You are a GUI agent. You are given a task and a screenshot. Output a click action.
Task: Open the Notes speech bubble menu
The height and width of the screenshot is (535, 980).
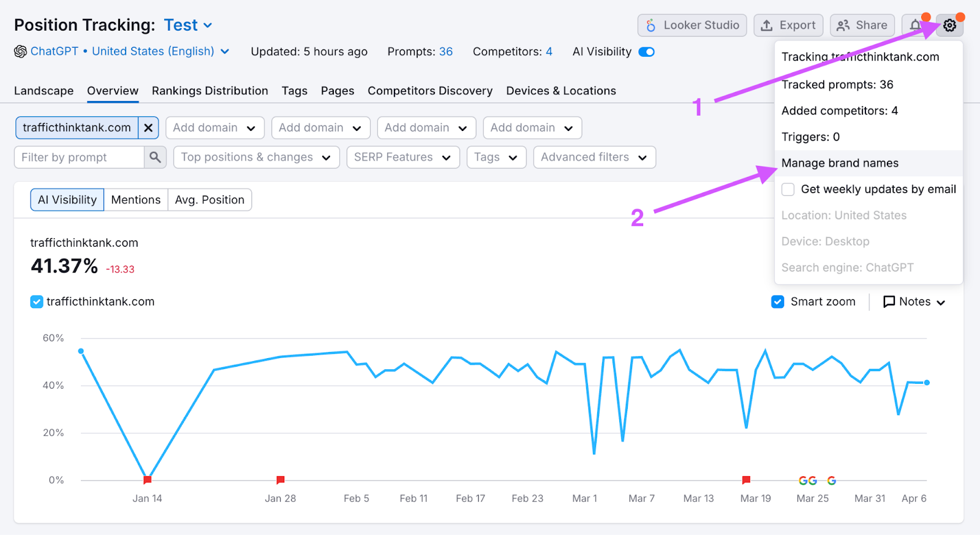[x=914, y=302]
